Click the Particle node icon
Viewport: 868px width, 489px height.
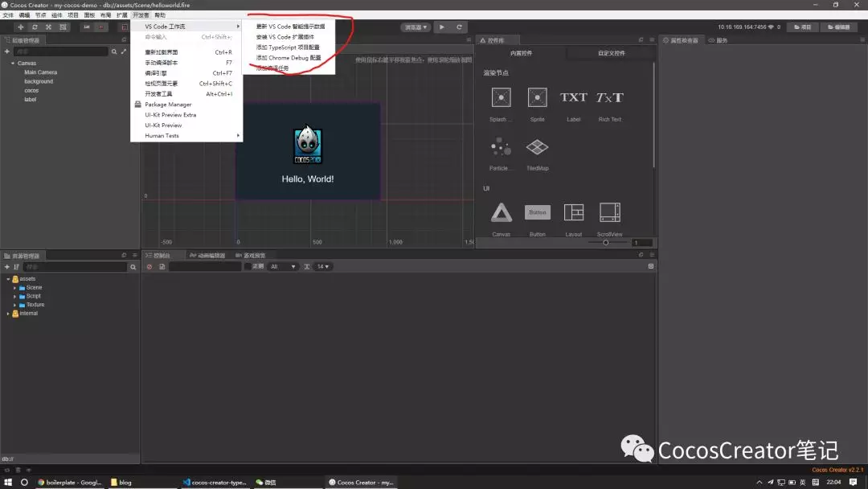click(501, 146)
